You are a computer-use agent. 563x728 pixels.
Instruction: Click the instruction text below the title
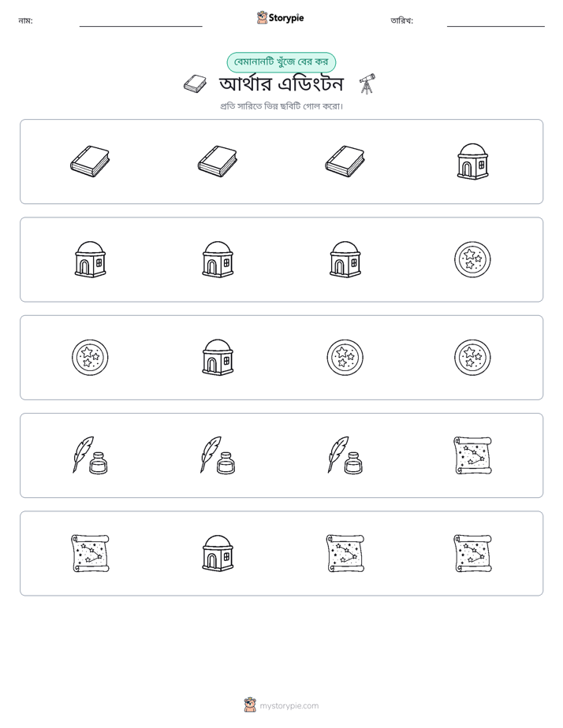(x=281, y=106)
